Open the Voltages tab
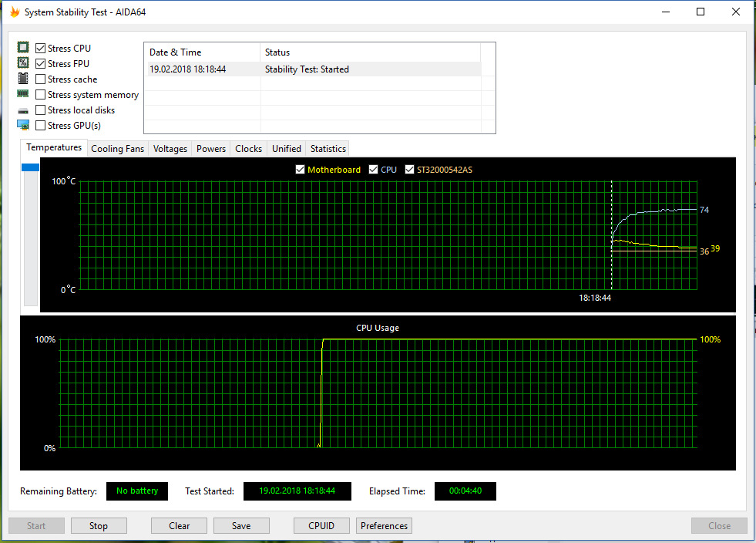756x543 pixels. tap(170, 149)
